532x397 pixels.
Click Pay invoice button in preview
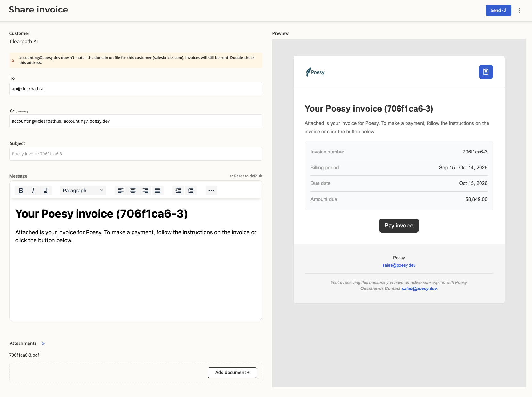[399, 226]
